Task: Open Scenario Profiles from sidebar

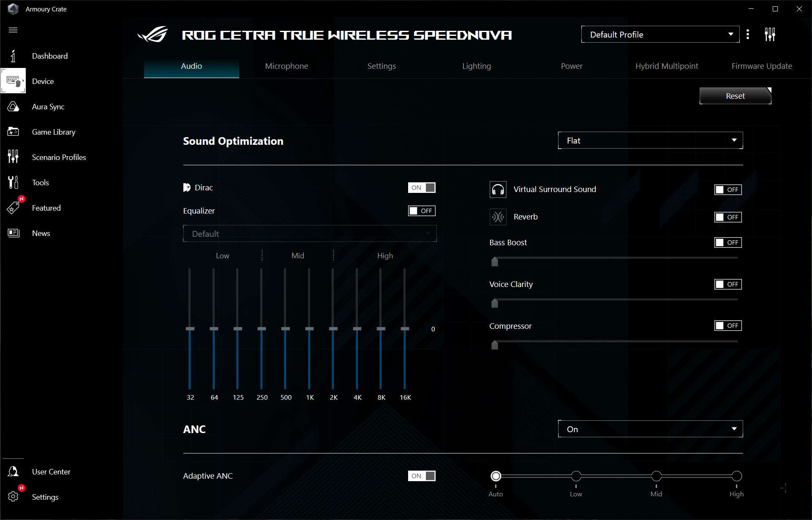Action: point(59,157)
